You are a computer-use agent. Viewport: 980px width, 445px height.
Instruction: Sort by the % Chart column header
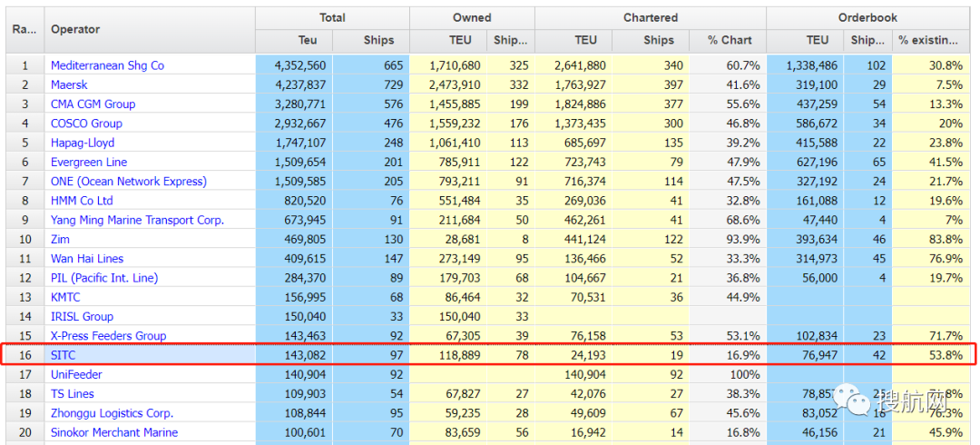click(x=730, y=40)
